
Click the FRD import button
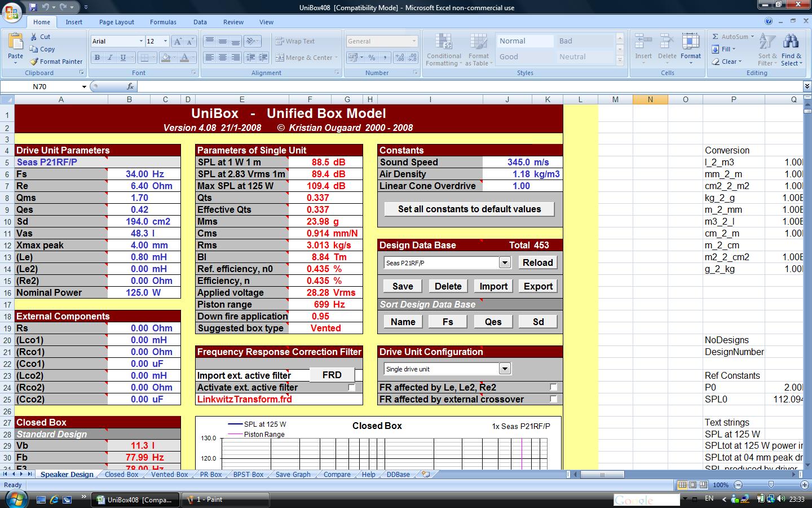click(x=332, y=375)
